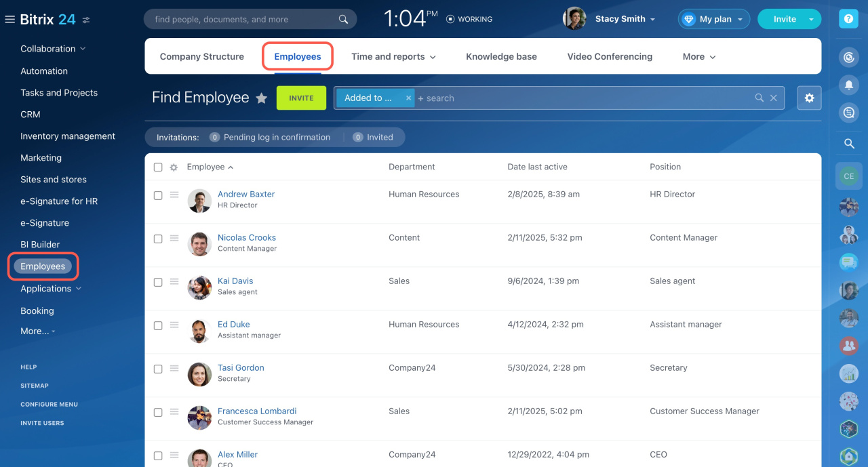Click the filter search magnifier icon
Image resolution: width=868 pixels, height=467 pixels.
click(x=759, y=98)
